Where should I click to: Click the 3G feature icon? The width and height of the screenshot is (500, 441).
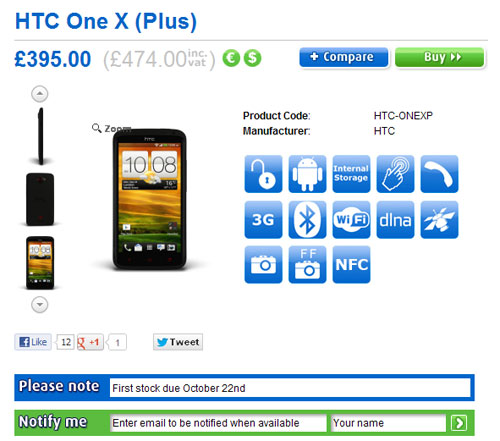[263, 220]
